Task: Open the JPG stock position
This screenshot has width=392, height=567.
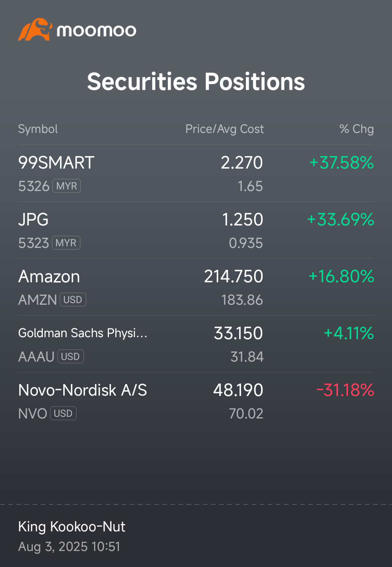Action: point(196,230)
